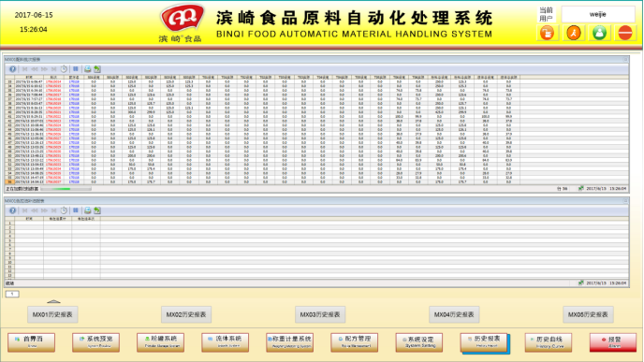Export the upper batch report to Excel
The image size is (644, 362).
[97, 69]
